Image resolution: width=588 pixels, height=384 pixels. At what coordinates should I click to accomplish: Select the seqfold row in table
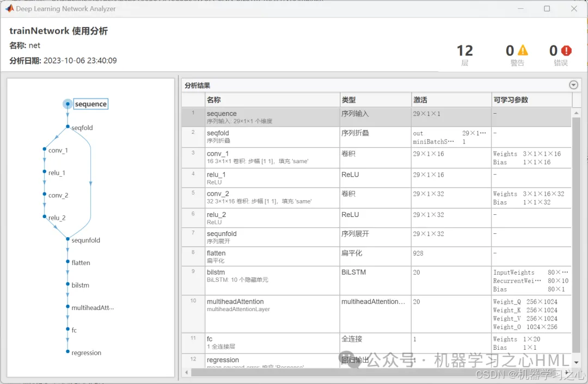click(x=376, y=137)
